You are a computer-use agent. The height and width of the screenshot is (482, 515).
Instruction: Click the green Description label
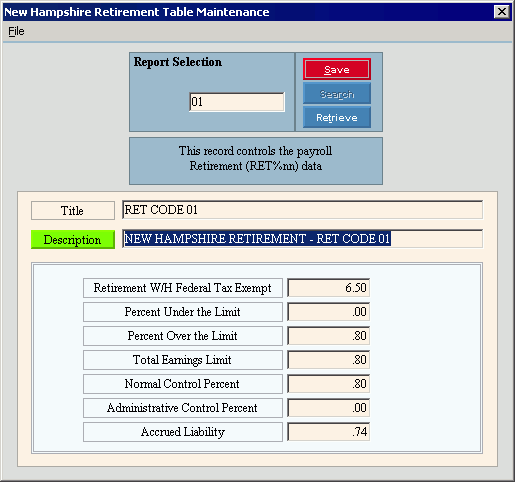tap(73, 239)
